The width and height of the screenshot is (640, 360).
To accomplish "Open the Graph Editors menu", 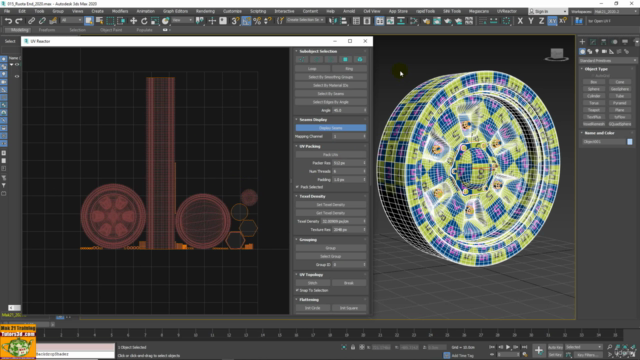I will [x=175, y=11].
